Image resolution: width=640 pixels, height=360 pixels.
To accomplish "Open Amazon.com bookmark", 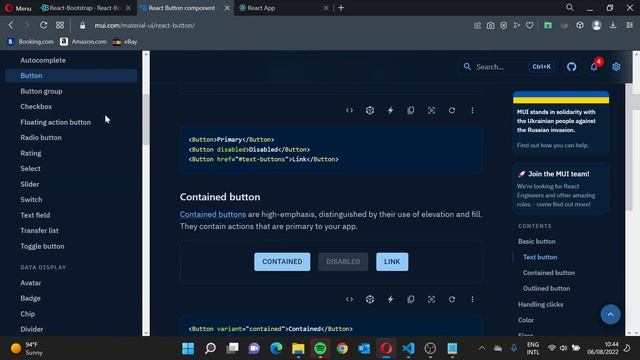I will click(x=83, y=42).
